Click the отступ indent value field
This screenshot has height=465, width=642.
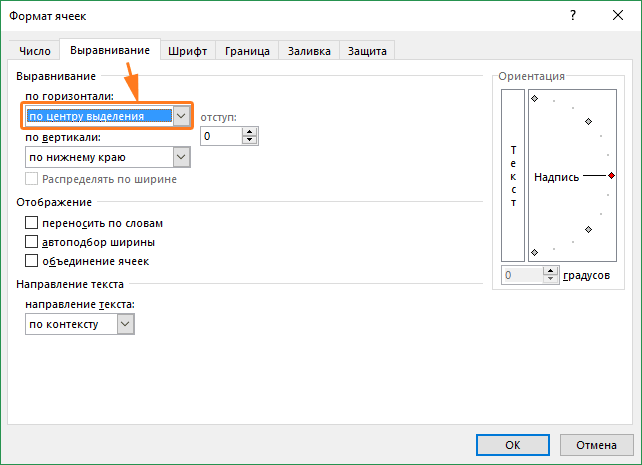[221, 136]
